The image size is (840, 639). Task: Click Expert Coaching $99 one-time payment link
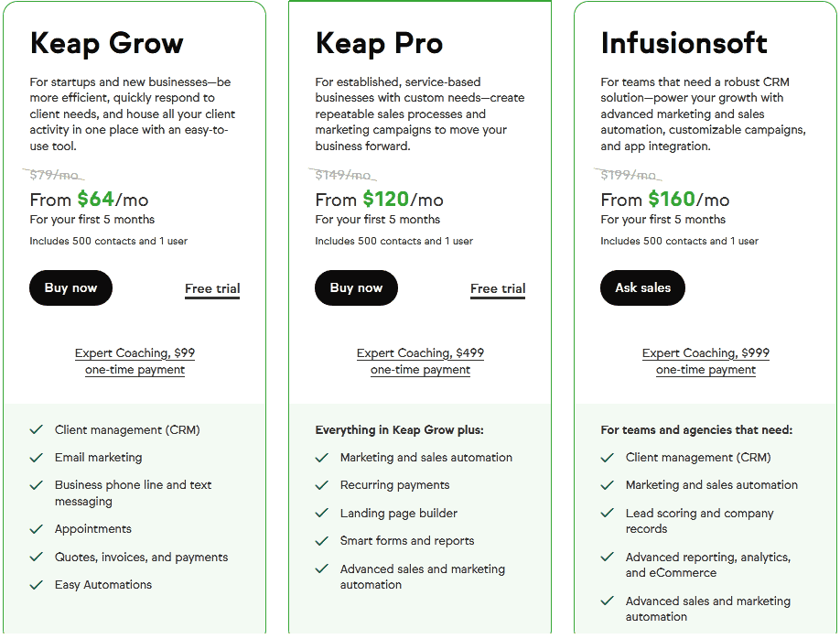135,361
